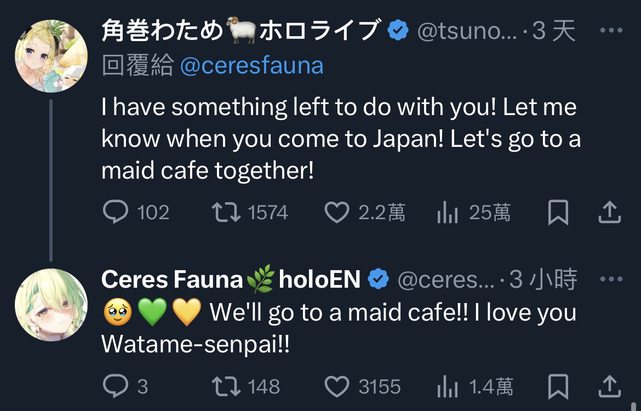This screenshot has height=411, width=641.
Task: Retweet Ceres Fauna's reply
Action: click(x=229, y=385)
